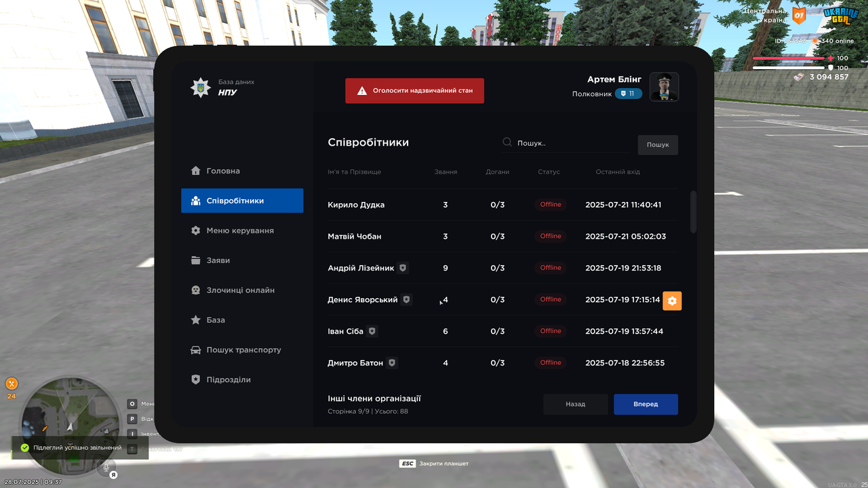Click Оголосити надзвичайний стан button

(x=414, y=90)
